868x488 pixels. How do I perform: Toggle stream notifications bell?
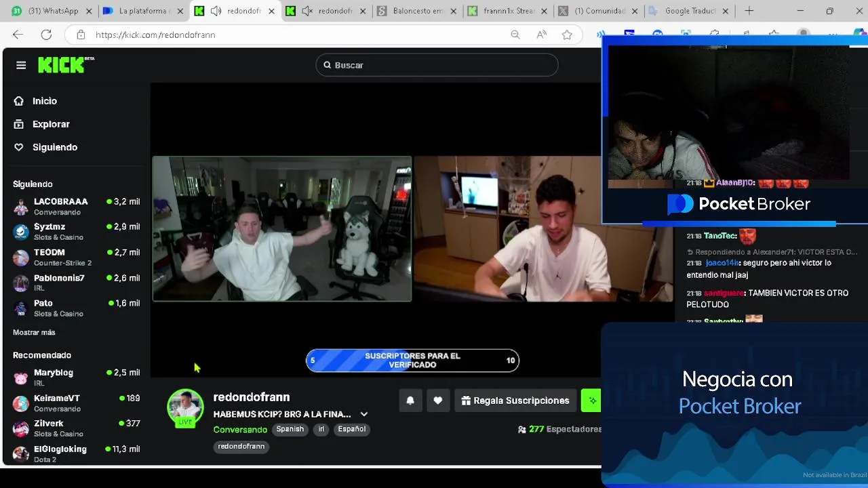(410, 401)
